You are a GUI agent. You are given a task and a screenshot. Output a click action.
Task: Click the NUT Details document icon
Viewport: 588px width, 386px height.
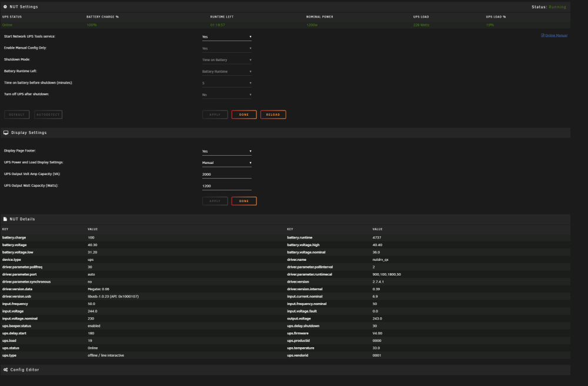pos(5,219)
